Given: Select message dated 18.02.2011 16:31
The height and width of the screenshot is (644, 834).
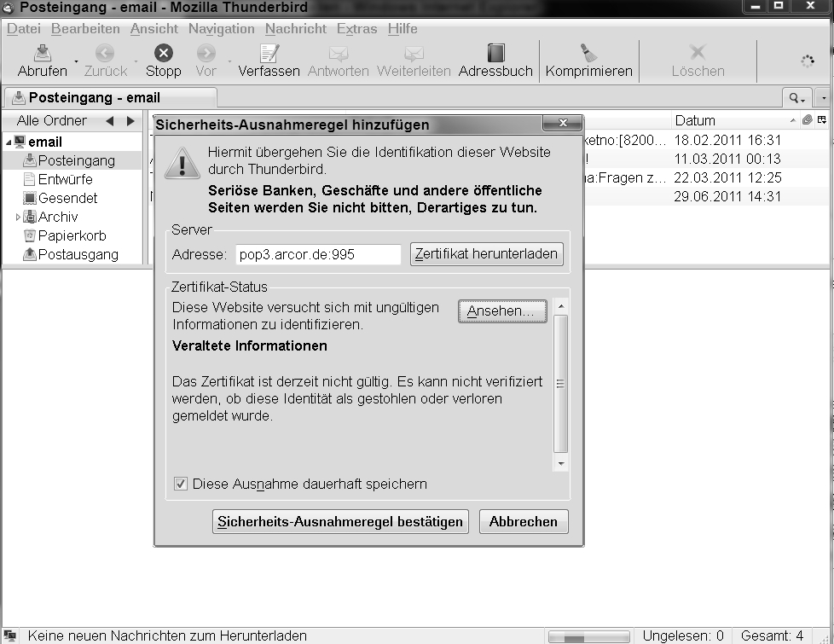Looking at the screenshot, I should 727,140.
